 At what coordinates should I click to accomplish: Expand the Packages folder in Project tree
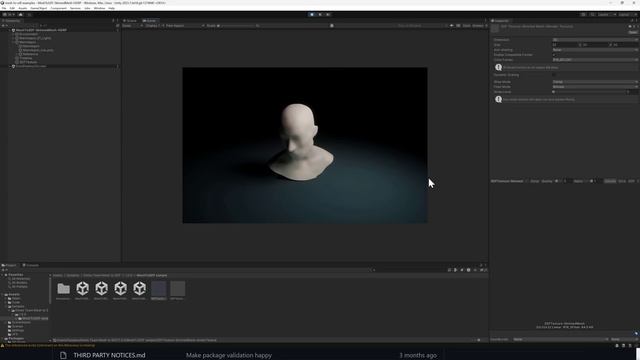point(2,338)
